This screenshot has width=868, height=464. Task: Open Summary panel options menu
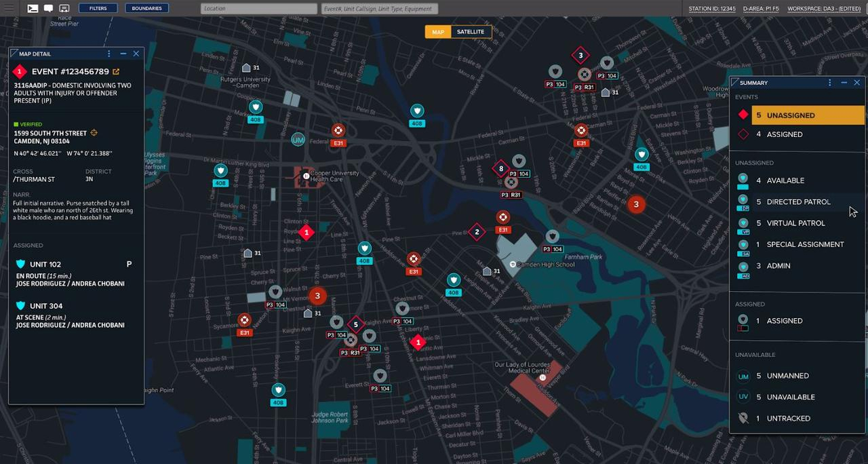click(x=829, y=83)
